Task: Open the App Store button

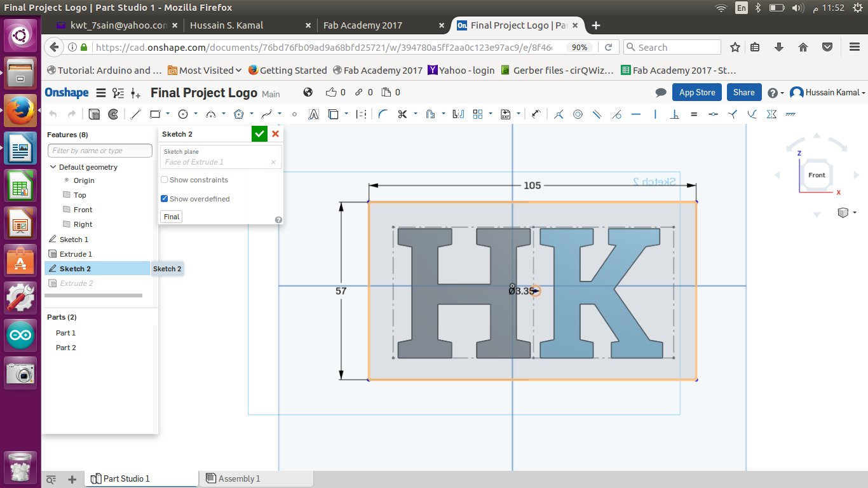Action: [x=696, y=92]
